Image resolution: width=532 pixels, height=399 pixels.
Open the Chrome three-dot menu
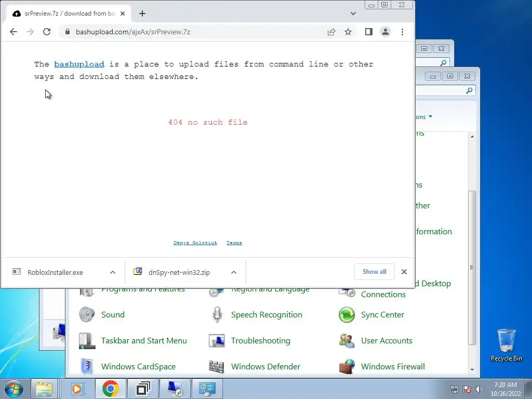coord(403,32)
